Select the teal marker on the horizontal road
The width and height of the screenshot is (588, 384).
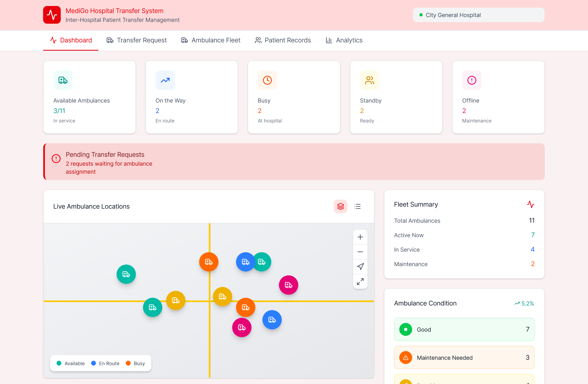pos(152,307)
